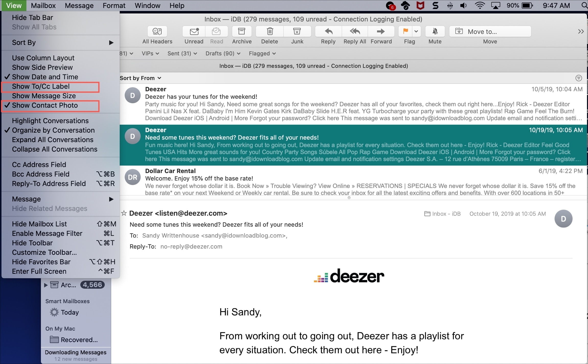Choose Hide Tab Bar

(60, 17)
